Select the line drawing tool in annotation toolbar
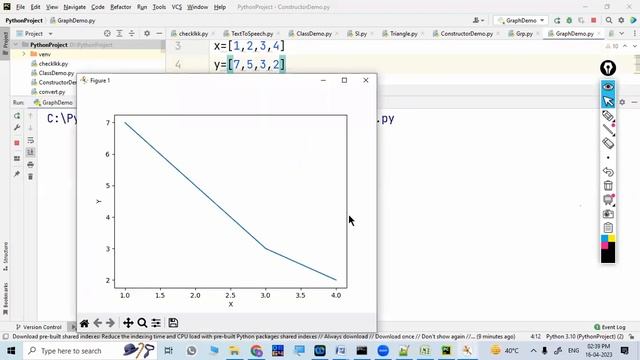Screen dimensions: 640x360 [608, 130]
